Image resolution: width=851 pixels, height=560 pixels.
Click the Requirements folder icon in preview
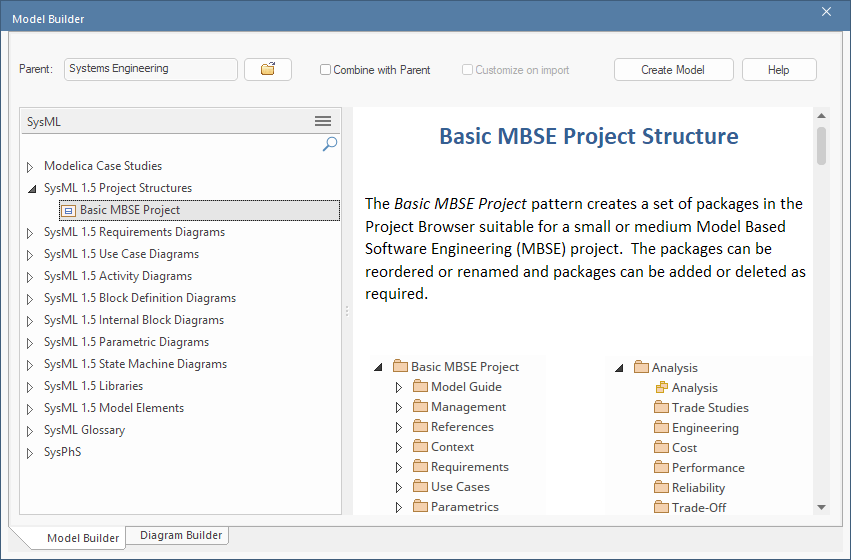coord(420,467)
